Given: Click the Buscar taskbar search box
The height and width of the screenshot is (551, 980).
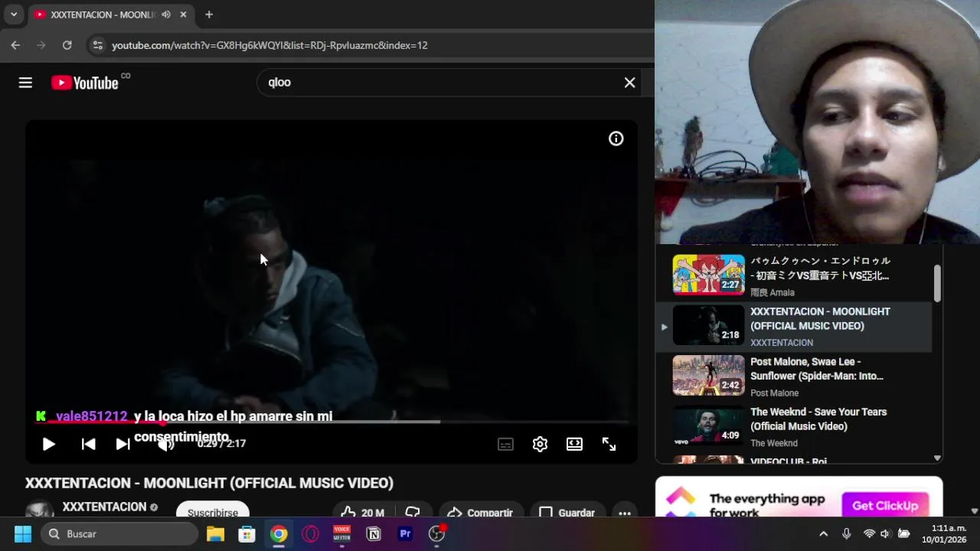Looking at the screenshot, I should pyautogui.click(x=120, y=534).
